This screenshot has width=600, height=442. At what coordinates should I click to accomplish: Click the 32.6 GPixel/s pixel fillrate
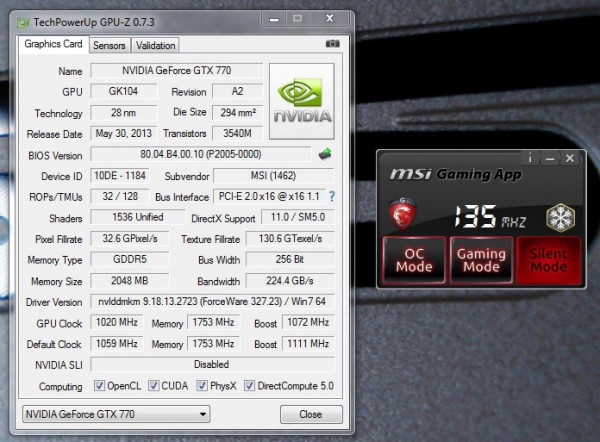130,238
